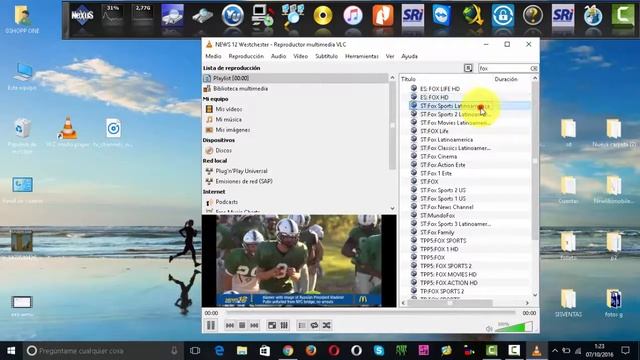Viewport: 640px width, 360px height.
Task: Toggle fullscreen video button
Action: 272,325
